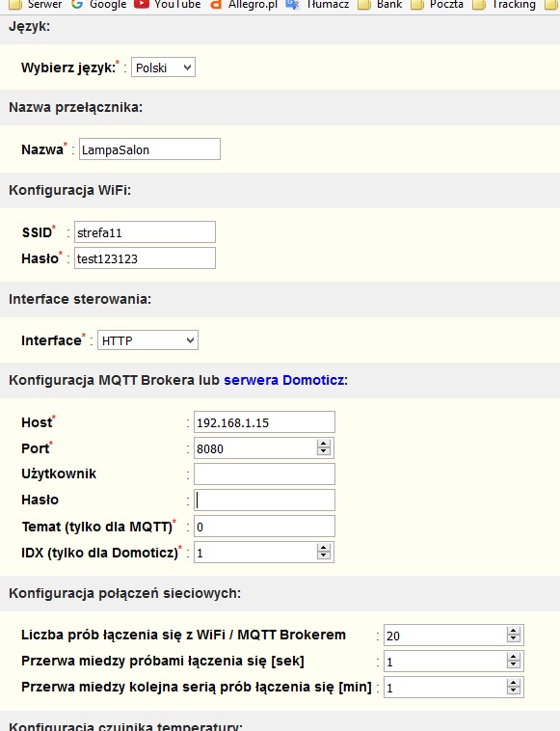
Task: Click the Nazwa field with LampaSalon
Action: pyautogui.click(x=149, y=149)
